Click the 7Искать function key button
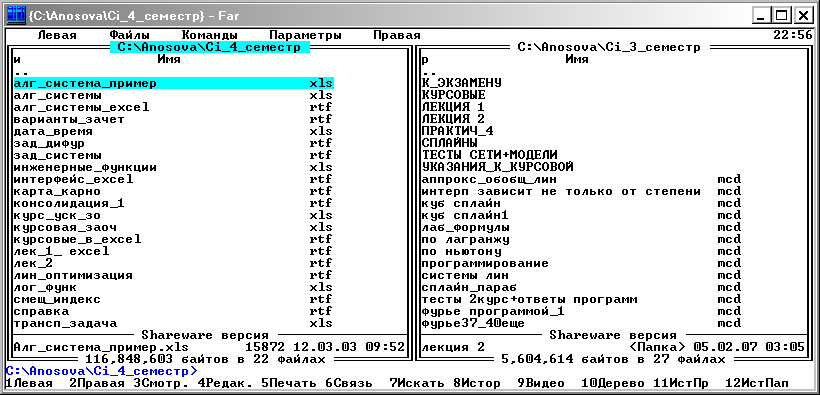Viewport: 820px width, 395px height. click(417, 383)
